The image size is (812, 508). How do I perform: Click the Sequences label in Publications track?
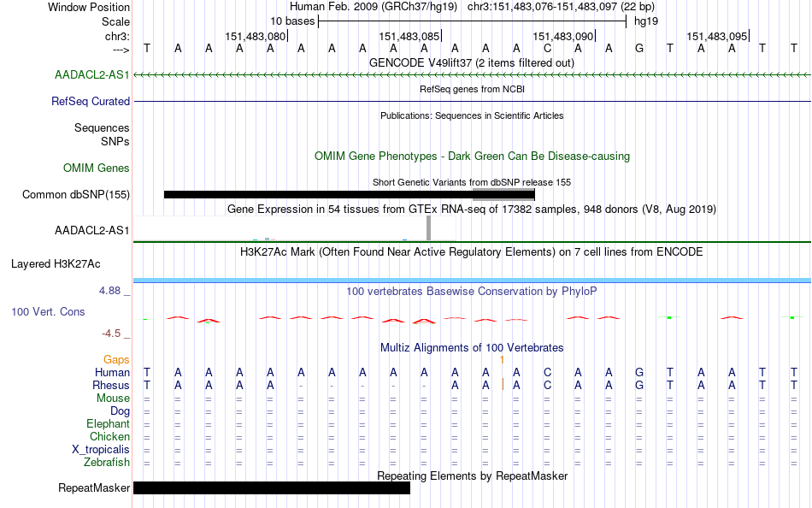coord(102,128)
